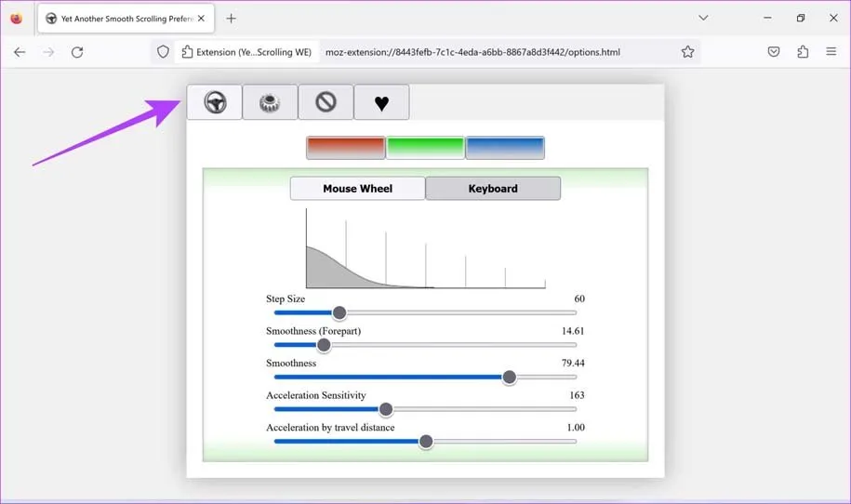Click the Save to Pocket icon
851x504 pixels.
tap(774, 52)
